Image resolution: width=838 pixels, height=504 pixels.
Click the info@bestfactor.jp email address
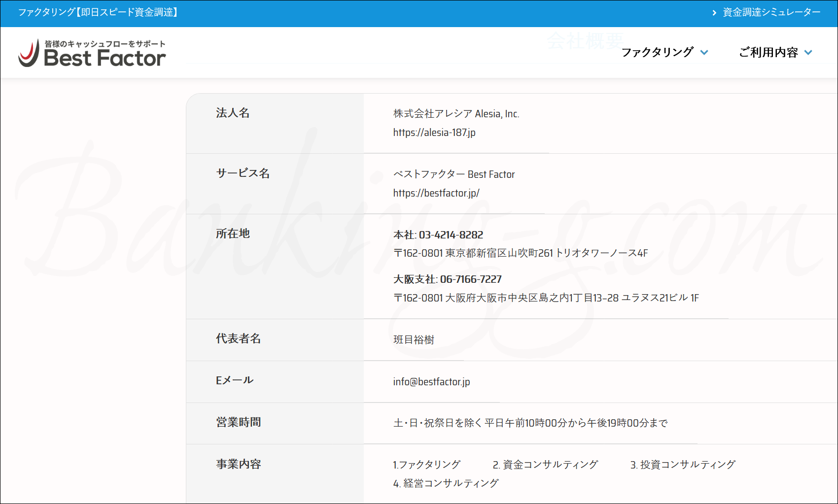[x=431, y=382]
